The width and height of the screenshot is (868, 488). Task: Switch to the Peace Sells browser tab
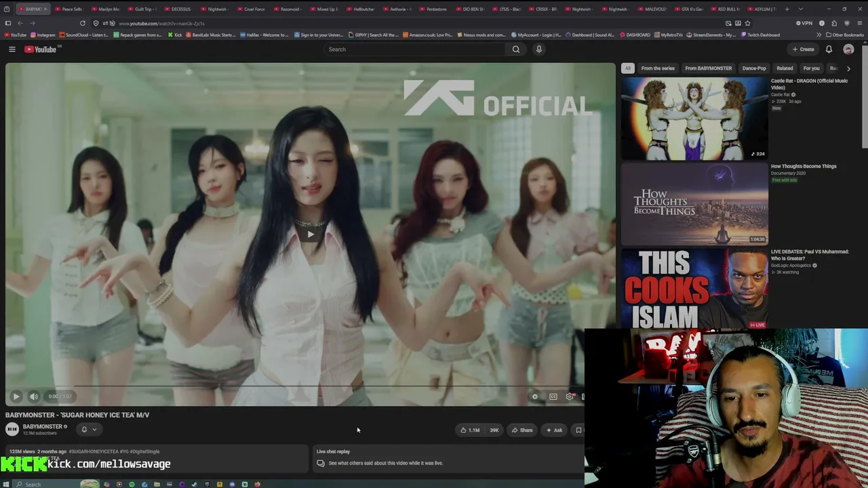68,9
